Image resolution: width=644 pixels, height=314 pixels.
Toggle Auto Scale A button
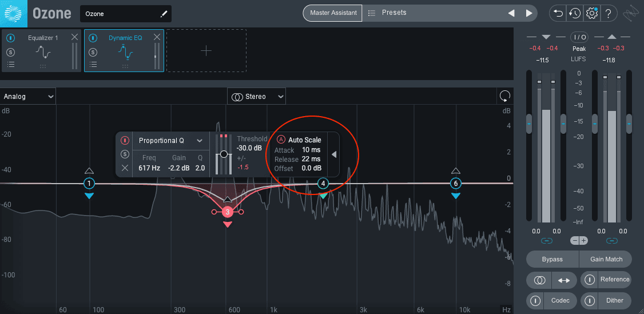(x=281, y=140)
